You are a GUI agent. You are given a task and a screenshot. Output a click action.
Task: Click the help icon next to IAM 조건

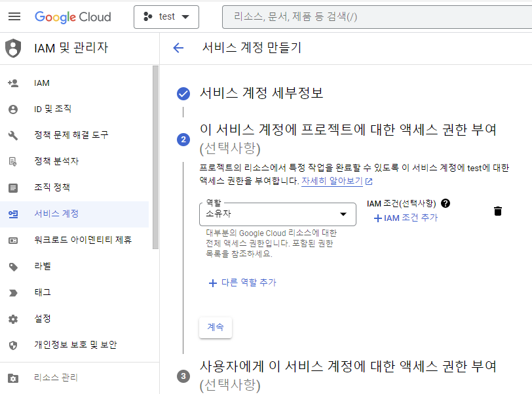pos(446,203)
